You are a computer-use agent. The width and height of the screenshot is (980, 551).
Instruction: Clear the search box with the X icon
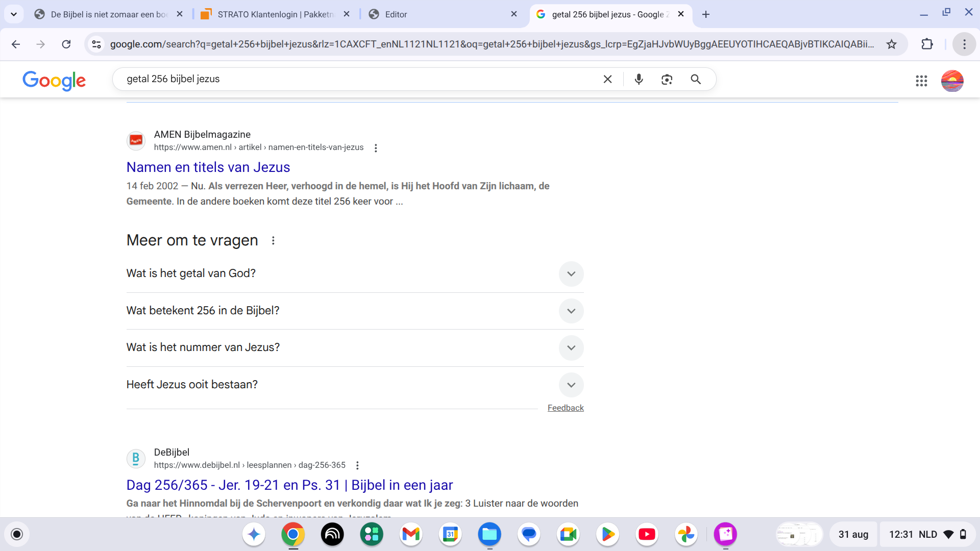(x=607, y=79)
